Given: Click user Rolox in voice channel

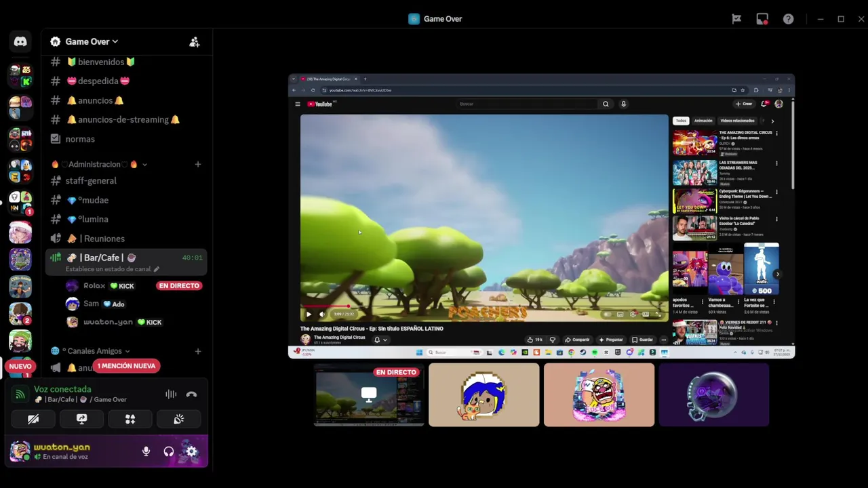Looking at the screenshot, I should (102, 286).
